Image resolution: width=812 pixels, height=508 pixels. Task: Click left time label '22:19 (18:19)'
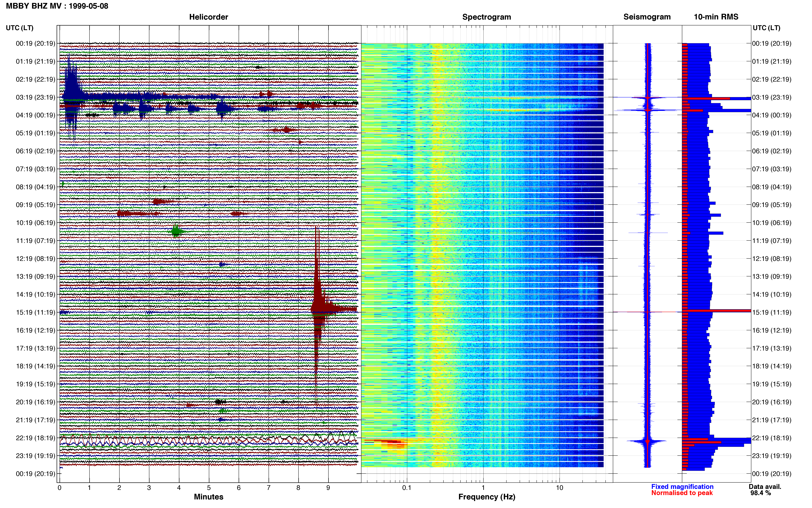36,438
